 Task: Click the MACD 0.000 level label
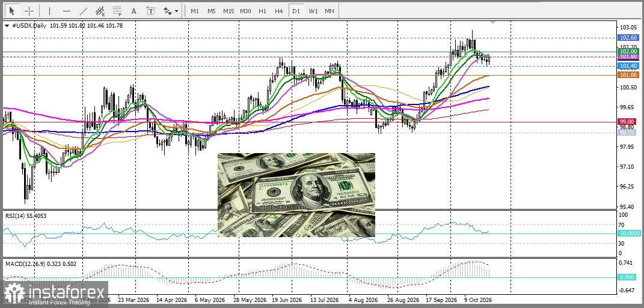click(628, 277)
